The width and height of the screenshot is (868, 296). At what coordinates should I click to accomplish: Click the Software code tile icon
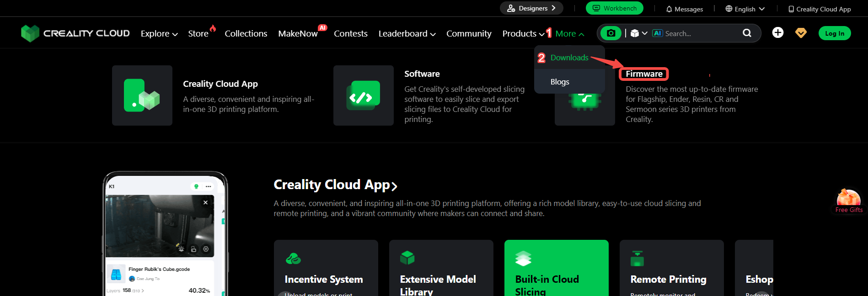[363, 95]
